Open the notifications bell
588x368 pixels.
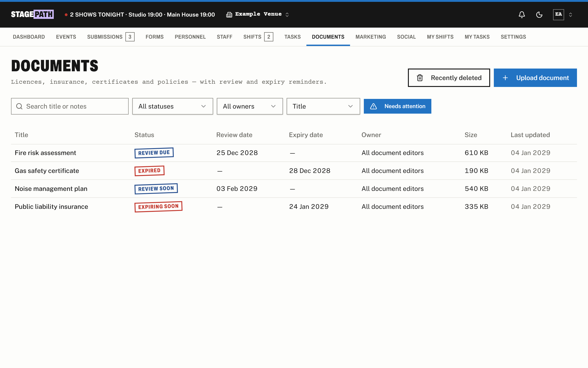coord(522,14)
